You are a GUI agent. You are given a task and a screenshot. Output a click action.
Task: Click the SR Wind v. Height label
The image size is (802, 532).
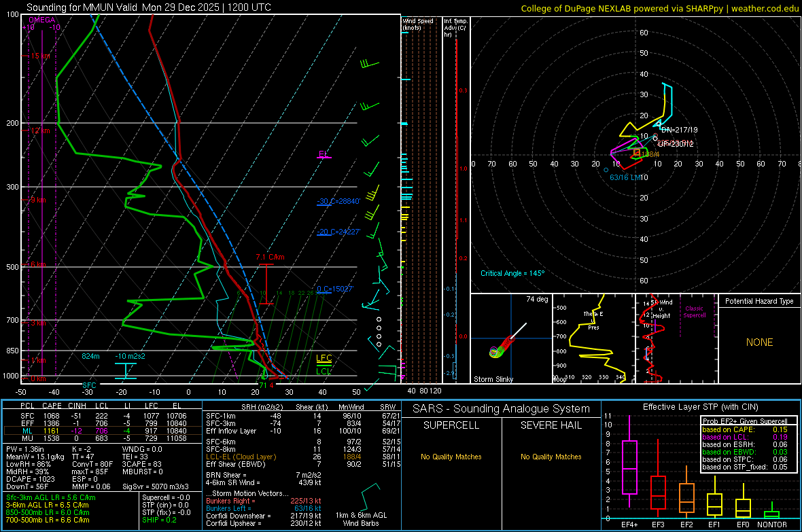(662, 309)
